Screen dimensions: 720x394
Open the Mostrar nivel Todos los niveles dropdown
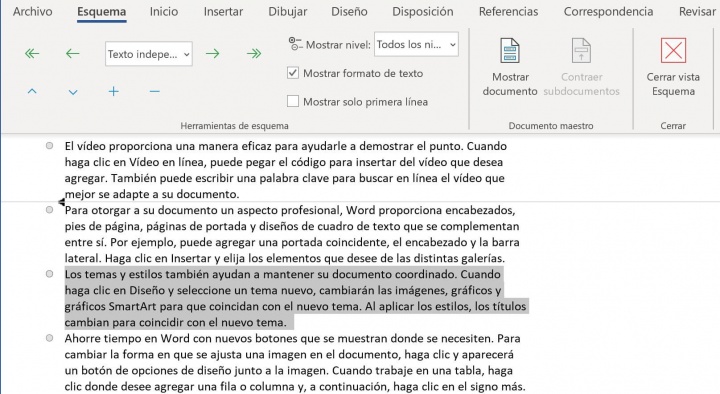pyautogui.click(x=416, y=44)
